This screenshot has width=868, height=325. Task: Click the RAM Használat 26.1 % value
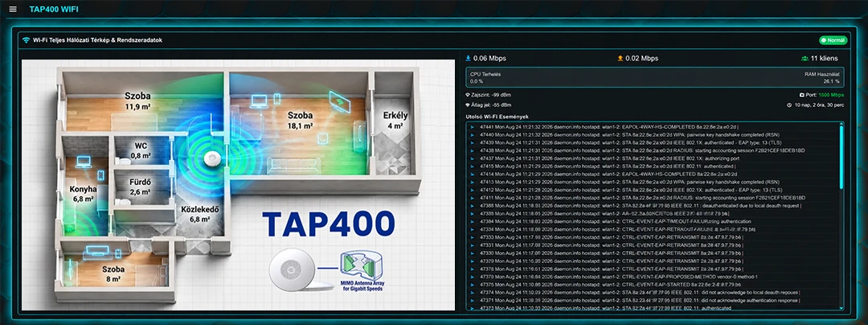[x=832, y=81]
